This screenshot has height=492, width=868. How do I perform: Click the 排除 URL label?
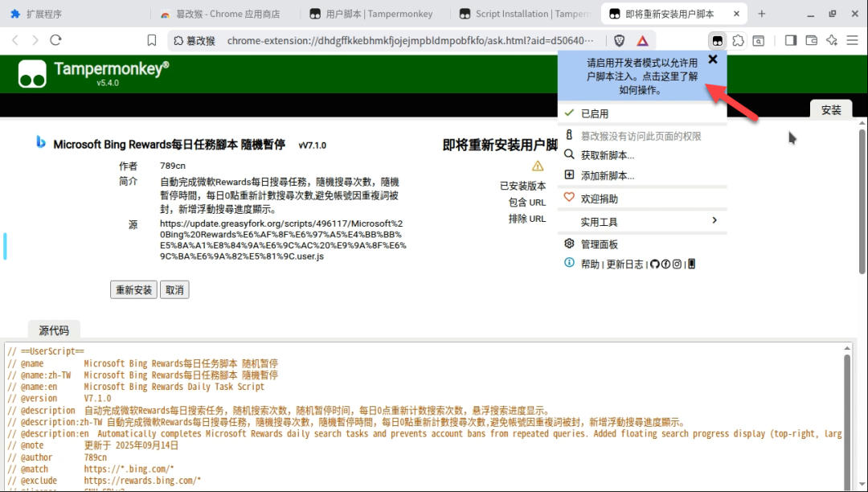coord(527,219)
